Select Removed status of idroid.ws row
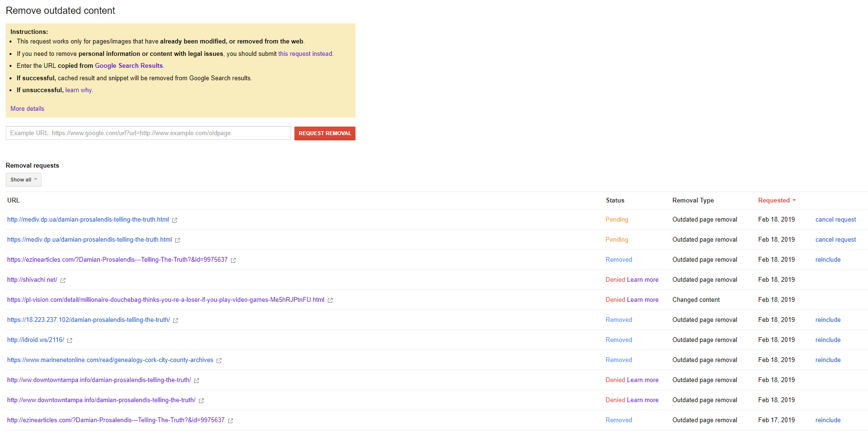This screenshot has width=868, height=437. pyautogui.click(x=618, y=340)
